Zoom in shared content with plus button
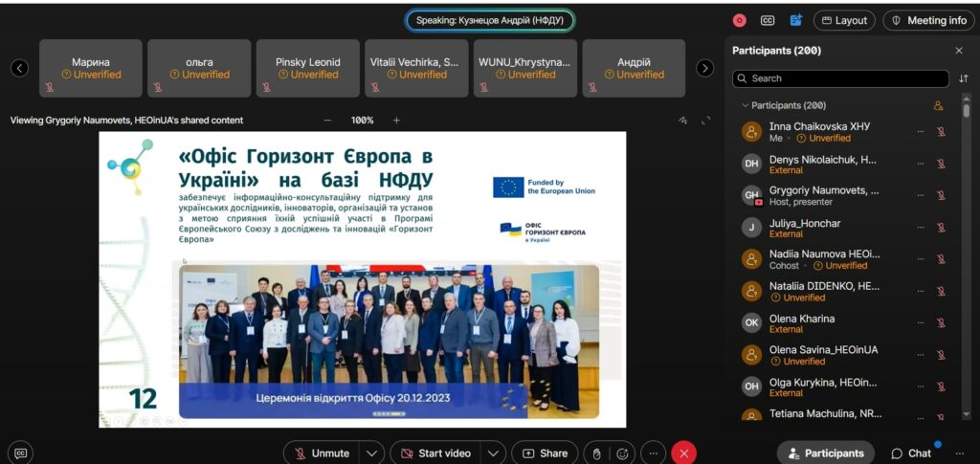The height and width of the screenshot is (464, 980). pyautogui.click(x=396, y=121)
